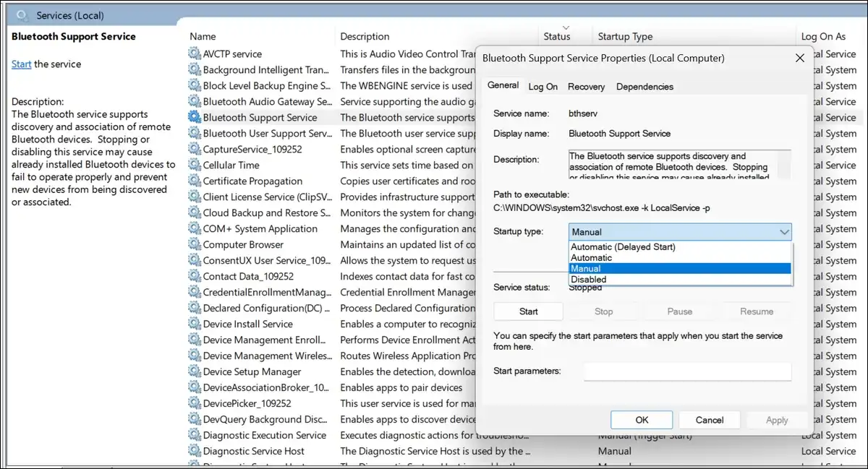This screenshot has height=469, width=868.
Task: Open the Startup type combo box
Action: 680,232
